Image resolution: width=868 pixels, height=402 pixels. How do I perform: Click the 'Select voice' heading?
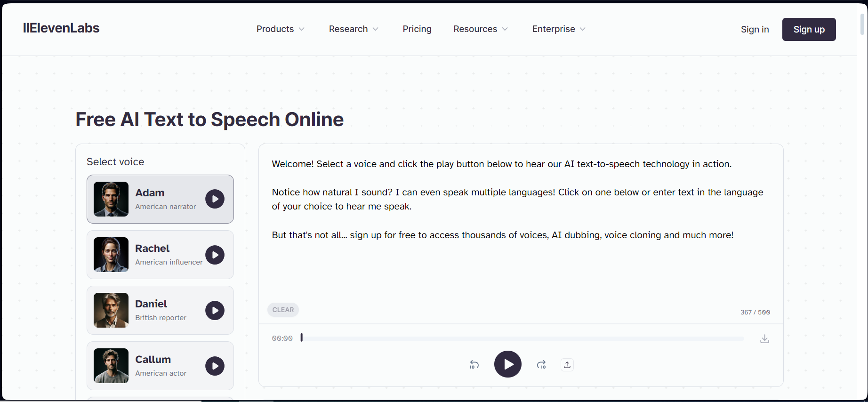(115, 162)
